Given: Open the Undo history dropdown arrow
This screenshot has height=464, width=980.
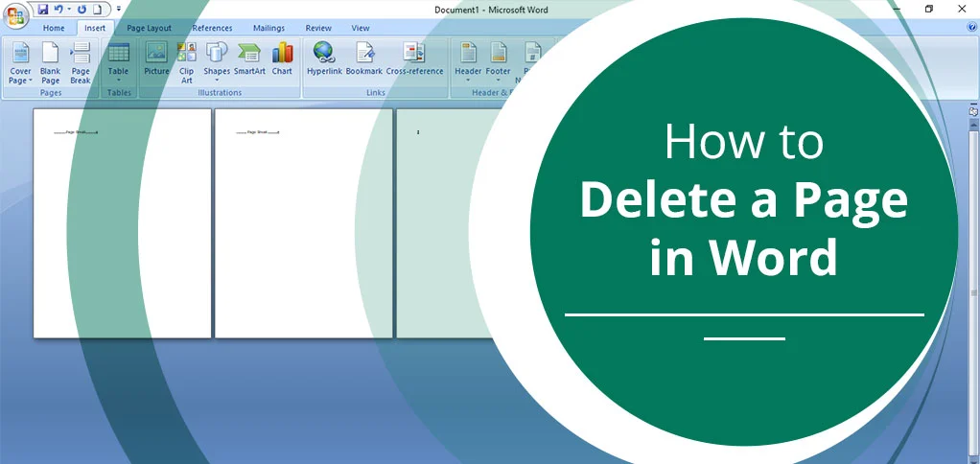Looking at the screenshot, I should [x=69, y=10].
